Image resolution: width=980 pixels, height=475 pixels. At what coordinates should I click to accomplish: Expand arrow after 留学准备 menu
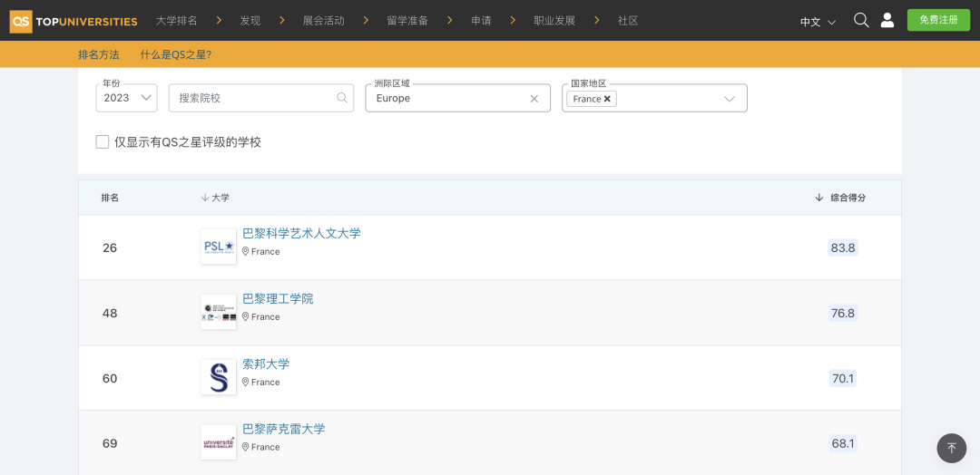(x=450, y=21)
